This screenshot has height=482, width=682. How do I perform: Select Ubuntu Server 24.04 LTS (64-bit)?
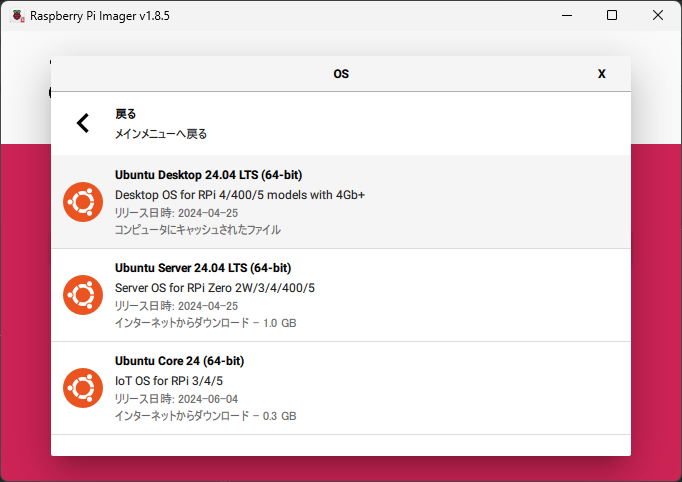[x=341, y=295]
